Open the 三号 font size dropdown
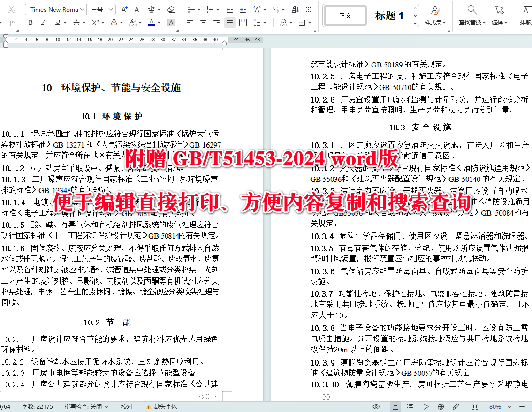Viewport: 532px width, 412px height. click(99, 9)
